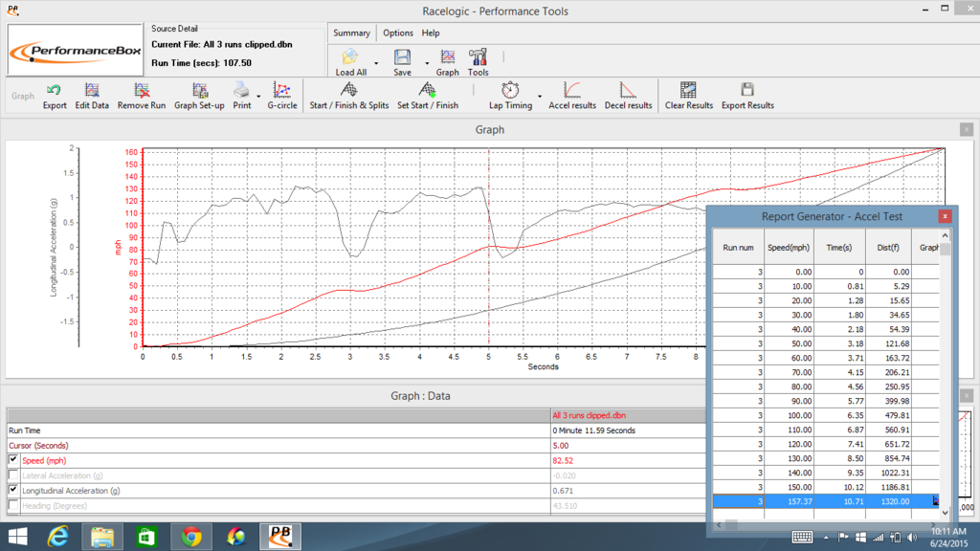Open the on-screen keyboard tray icon
The image size is (980, 551).
pos(802,538)
